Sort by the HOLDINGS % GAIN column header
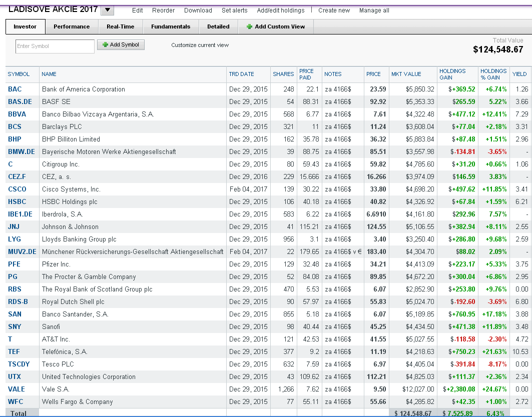 point(493,74)
